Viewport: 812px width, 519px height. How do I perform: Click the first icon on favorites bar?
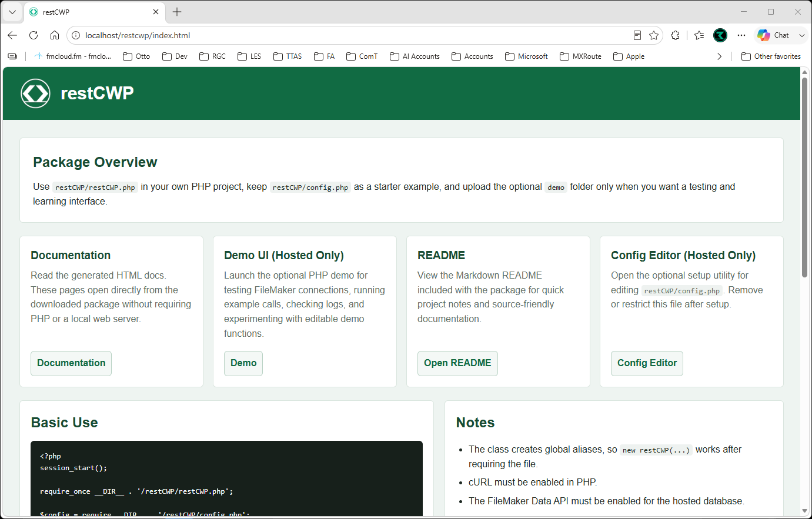pos(12,56)
